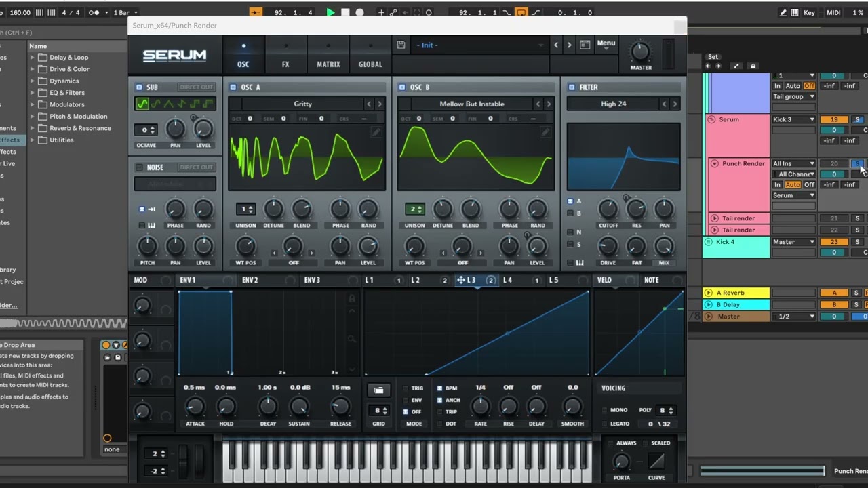Screen dimensions: 868x488
Task: Toggle Ableton draw mode pencil icon
Action: point(784,12)
